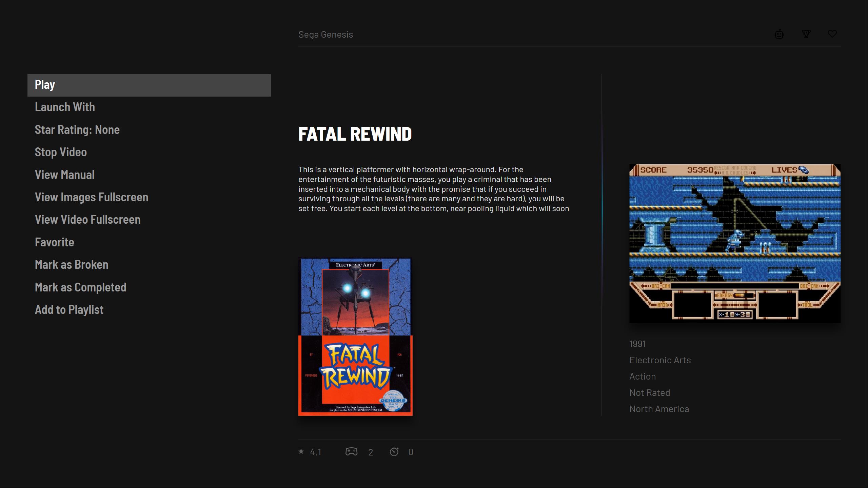Choose View Images Fullscreen
This screenshot has height=488, width=868.
tap(149, 197)
